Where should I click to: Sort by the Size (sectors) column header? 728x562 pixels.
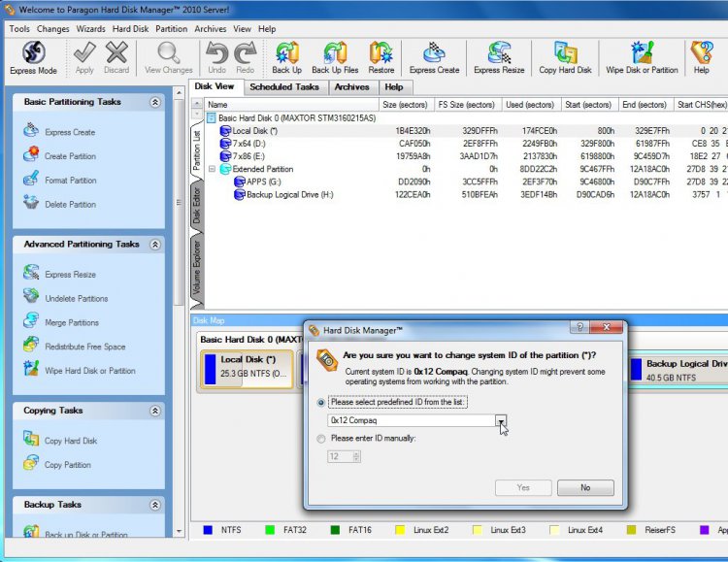[x=407, y=105]
